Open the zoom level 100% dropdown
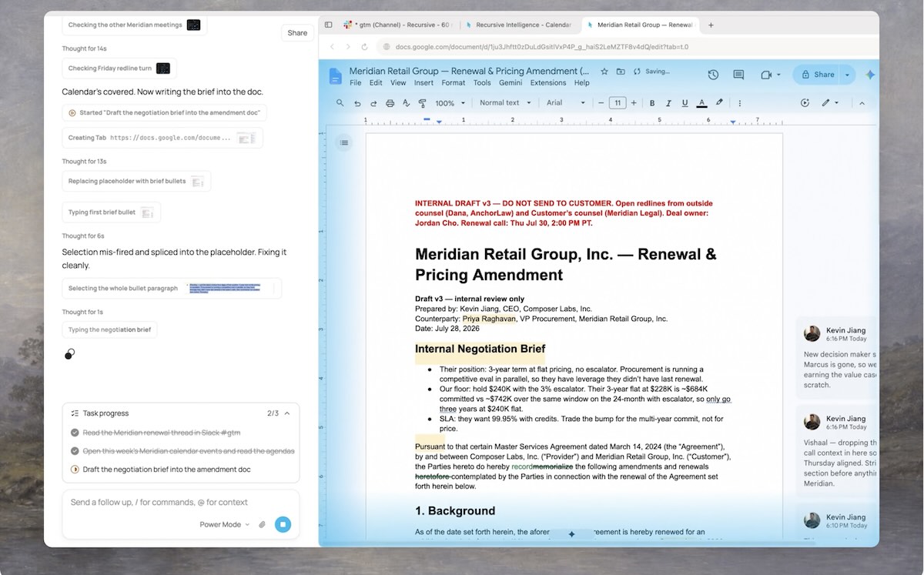Viewport: 924px width, 575px height. coord(450,102)
